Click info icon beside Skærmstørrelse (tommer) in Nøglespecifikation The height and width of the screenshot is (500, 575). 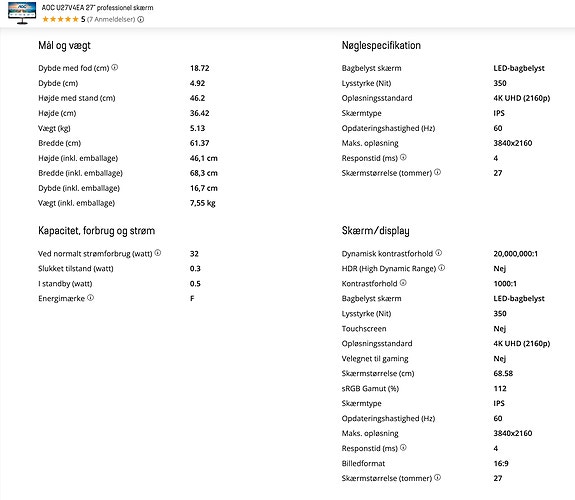point(437,172)
